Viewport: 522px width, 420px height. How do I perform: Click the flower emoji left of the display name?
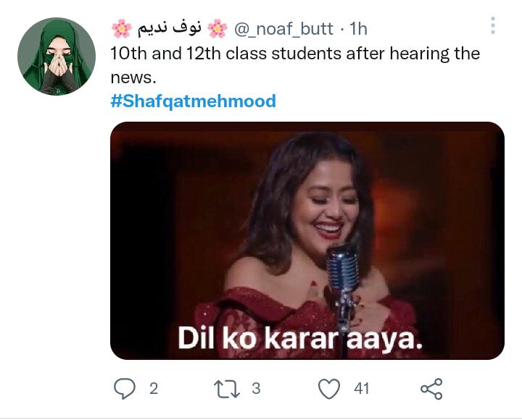[121, 29]
